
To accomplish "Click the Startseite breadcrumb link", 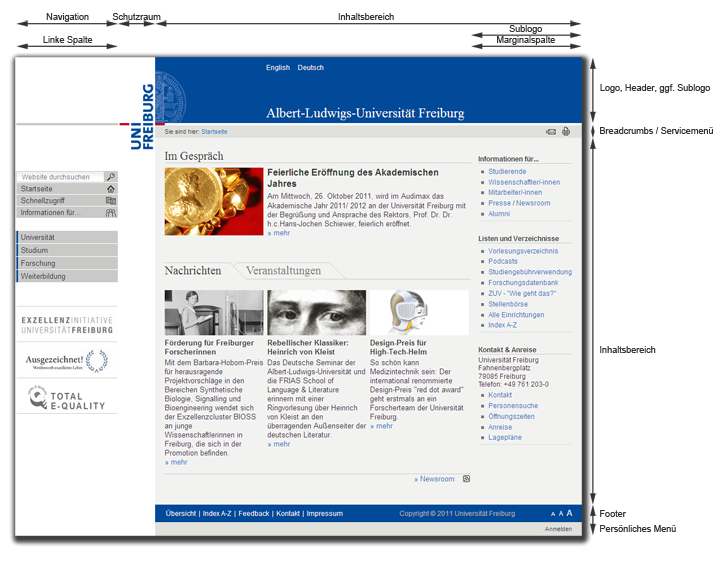I will point(214,132).
